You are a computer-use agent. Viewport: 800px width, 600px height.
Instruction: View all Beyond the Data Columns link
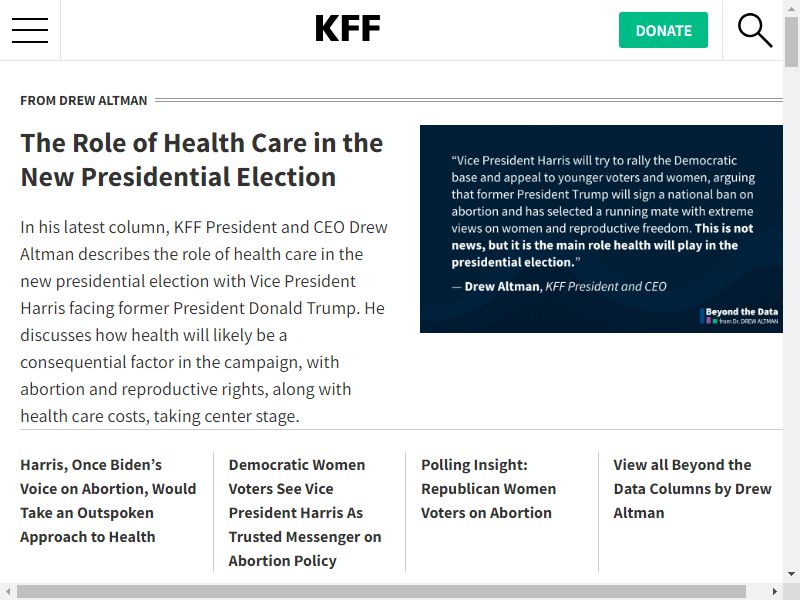pos(692,488)
